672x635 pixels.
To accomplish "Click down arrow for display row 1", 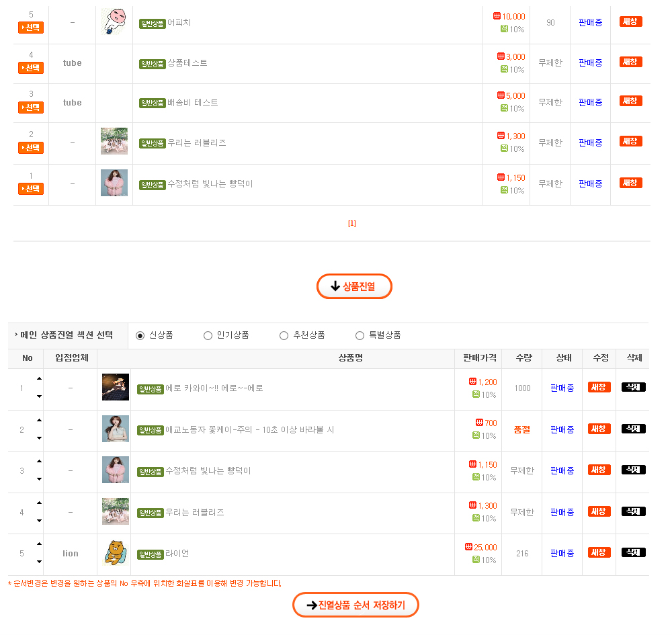I will tap(39, 396).
